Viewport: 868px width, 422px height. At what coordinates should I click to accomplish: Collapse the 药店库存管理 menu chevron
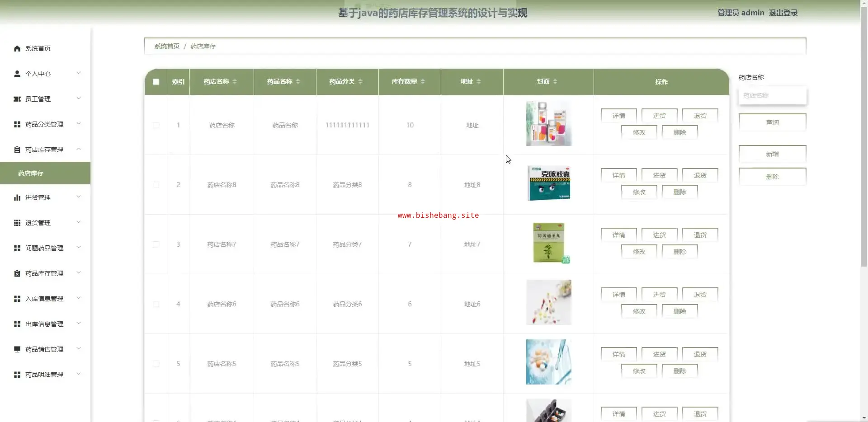point(79,149)
